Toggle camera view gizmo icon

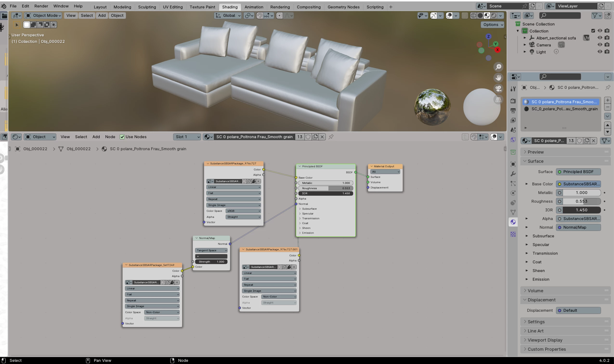coord(498,89)
